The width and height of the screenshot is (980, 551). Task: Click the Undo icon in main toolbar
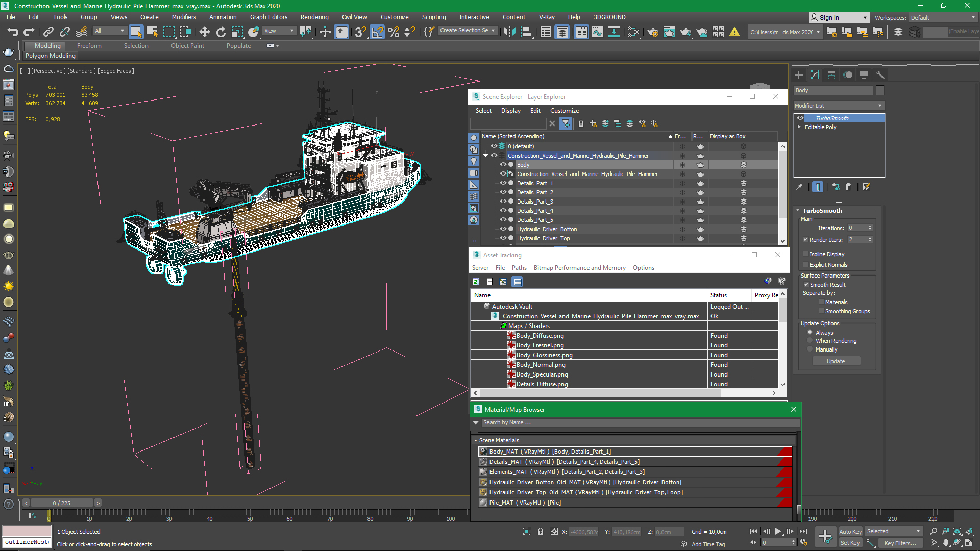point(12,32)
